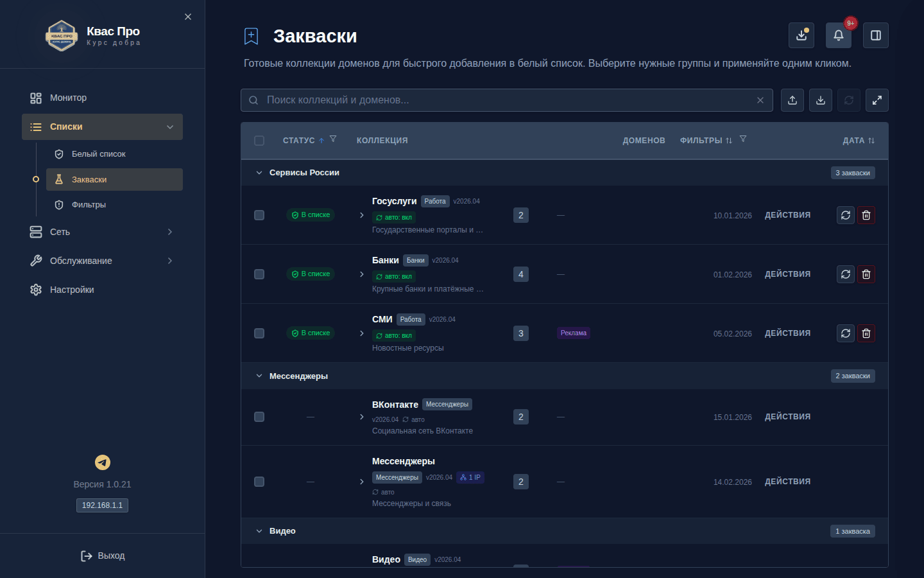This screenshot has width=924, height=578.
Task: Collapse the Видео group
Action: pos(259,531)
